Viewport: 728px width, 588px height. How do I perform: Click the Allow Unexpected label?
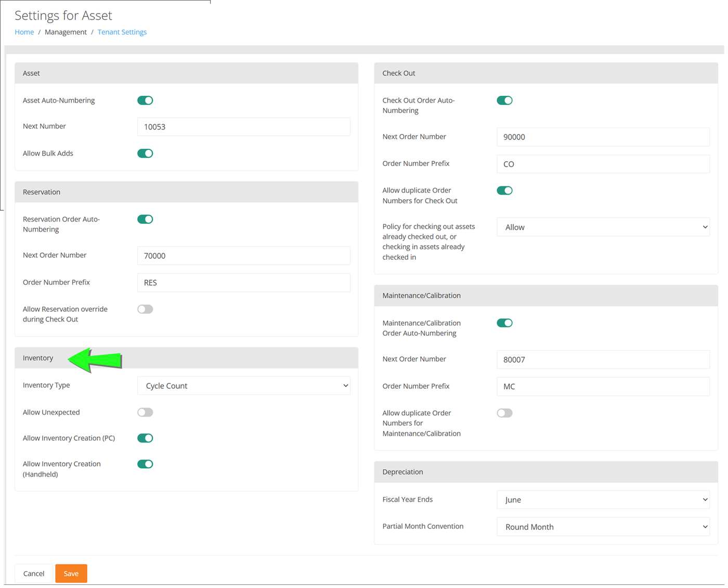coord(51,412)
